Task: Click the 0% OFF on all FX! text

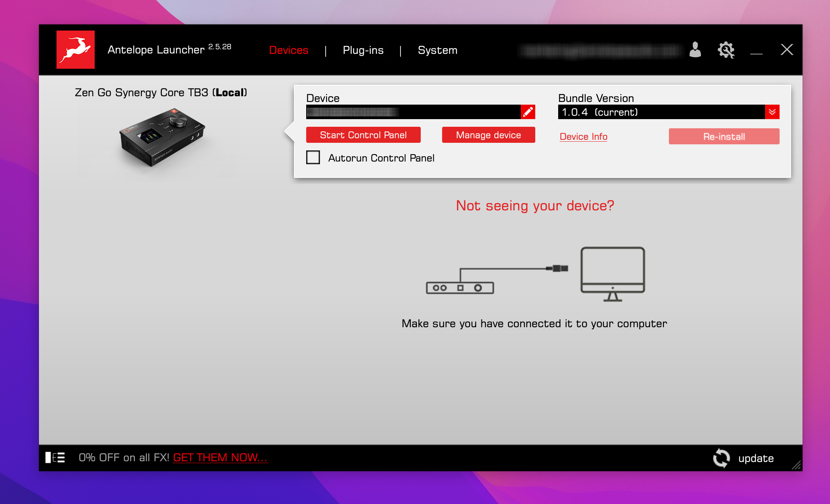Action: point(124,457)
